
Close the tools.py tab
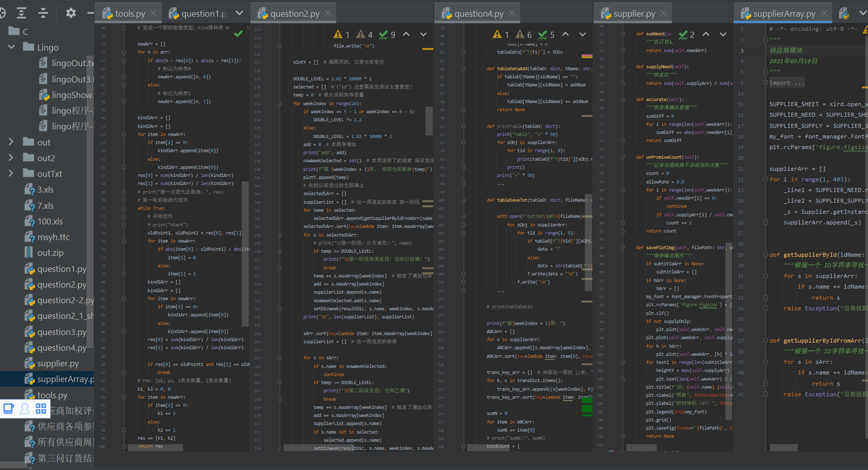click(154, 13)
